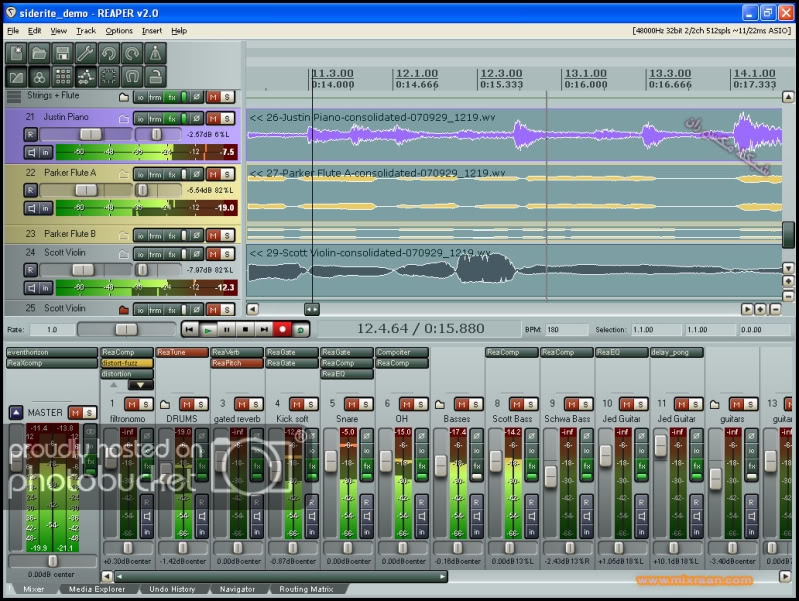Click the folder icon on Scott Violin track 25
Viewport: 799px width, 601px height.
pos(123,310)
